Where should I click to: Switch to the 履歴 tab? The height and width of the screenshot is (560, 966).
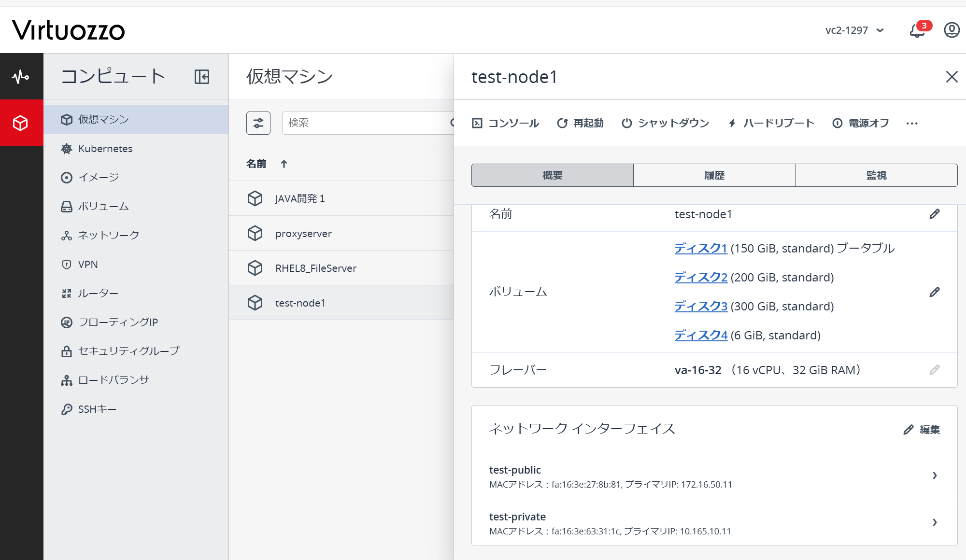pos(714,175)
